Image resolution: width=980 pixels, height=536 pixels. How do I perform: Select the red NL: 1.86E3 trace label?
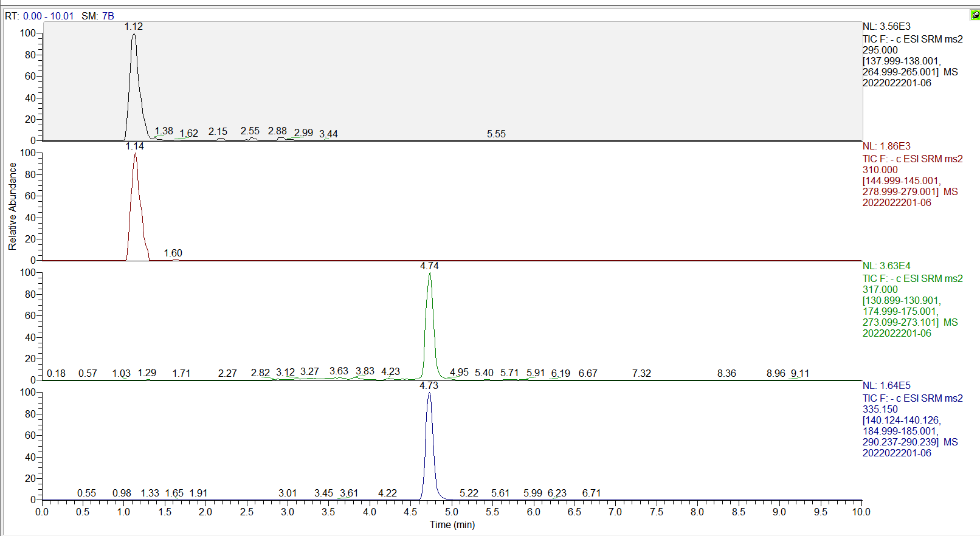886,146
